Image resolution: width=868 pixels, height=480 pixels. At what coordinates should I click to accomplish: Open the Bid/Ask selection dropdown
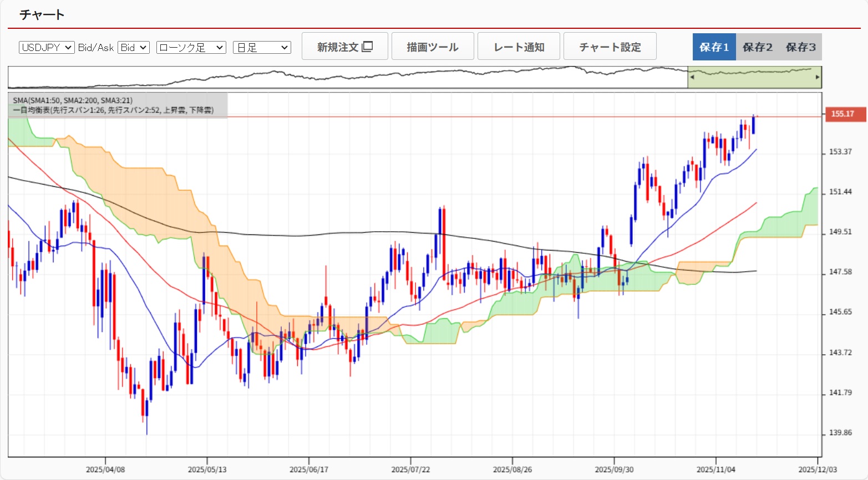coord(134,48)
